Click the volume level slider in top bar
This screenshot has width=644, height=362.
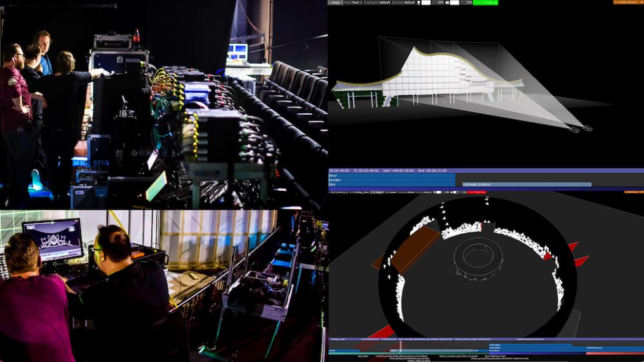455,3
